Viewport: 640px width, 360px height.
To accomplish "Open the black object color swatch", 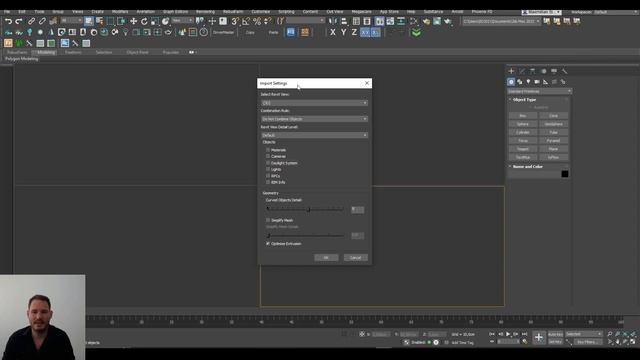I will (564, 174).
